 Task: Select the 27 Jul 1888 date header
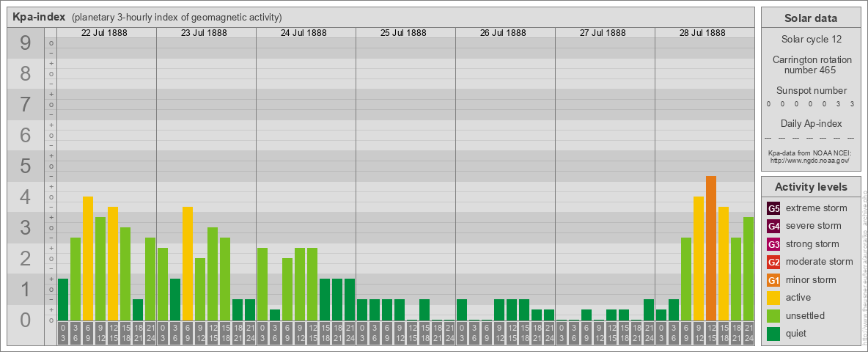click(x=603, y=33)
